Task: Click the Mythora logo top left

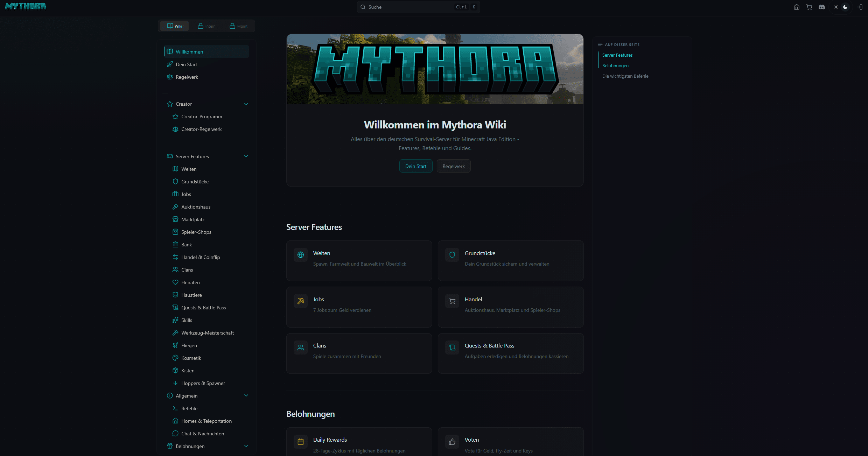Action: [x=26, y=6]
